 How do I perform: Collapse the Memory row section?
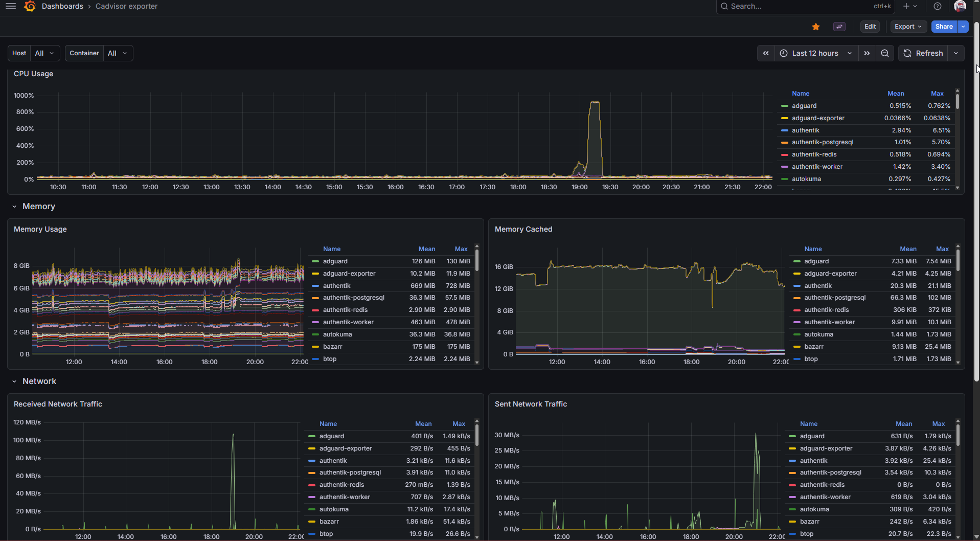click(14, 207)
